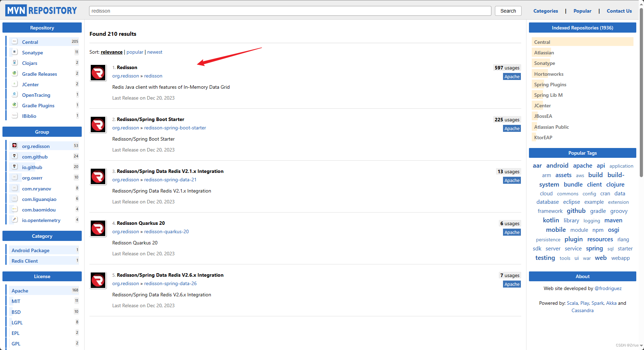Image resolution: width=644 pixels, height=350 pixels.
Task: Open Hortonworks in Indexed Repositories
Action: click(549, 74)
